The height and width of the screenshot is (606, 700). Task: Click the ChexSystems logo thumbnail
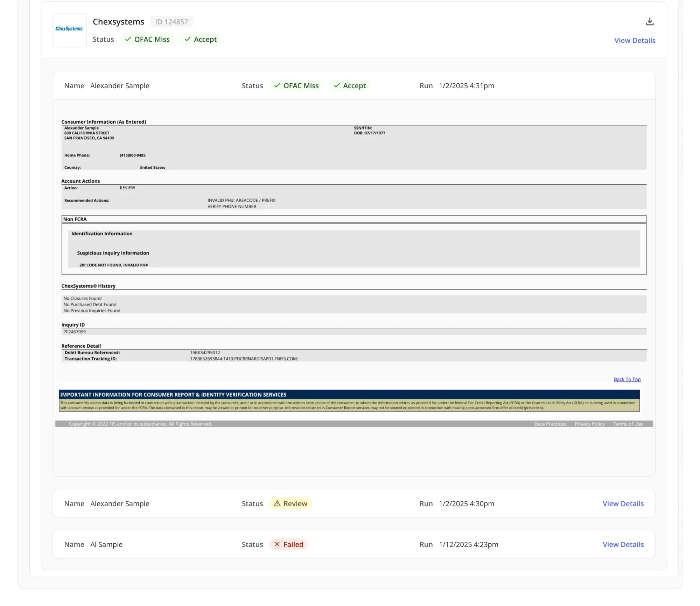pyautogui.click(x=69, y=30)
